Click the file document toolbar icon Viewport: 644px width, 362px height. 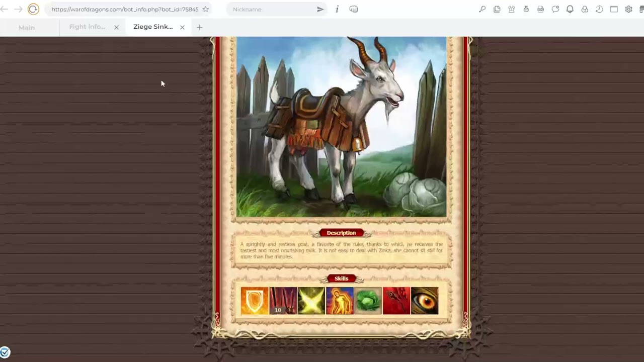541,9
